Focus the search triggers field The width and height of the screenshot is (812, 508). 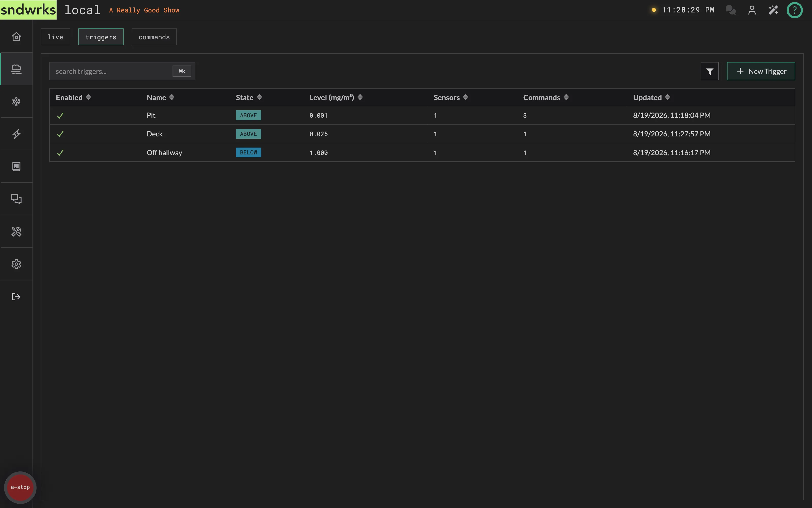pyautogui.click(x=122, y=71)
